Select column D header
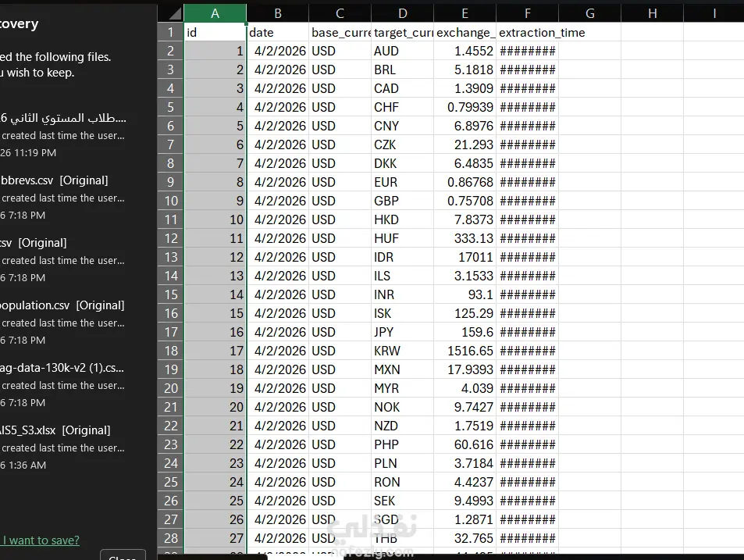744x560 pixels. (x=402, y=13)
